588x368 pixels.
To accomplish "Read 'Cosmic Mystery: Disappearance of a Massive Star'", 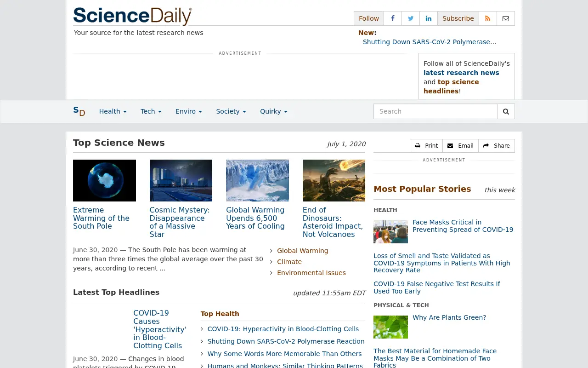I will point(180,222).
